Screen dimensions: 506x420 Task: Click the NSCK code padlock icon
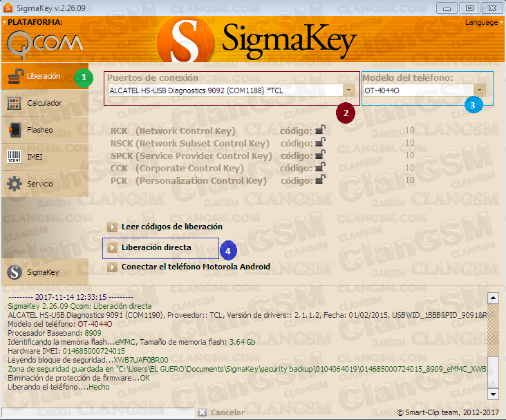pyautogui.click(x=320, y=142)
